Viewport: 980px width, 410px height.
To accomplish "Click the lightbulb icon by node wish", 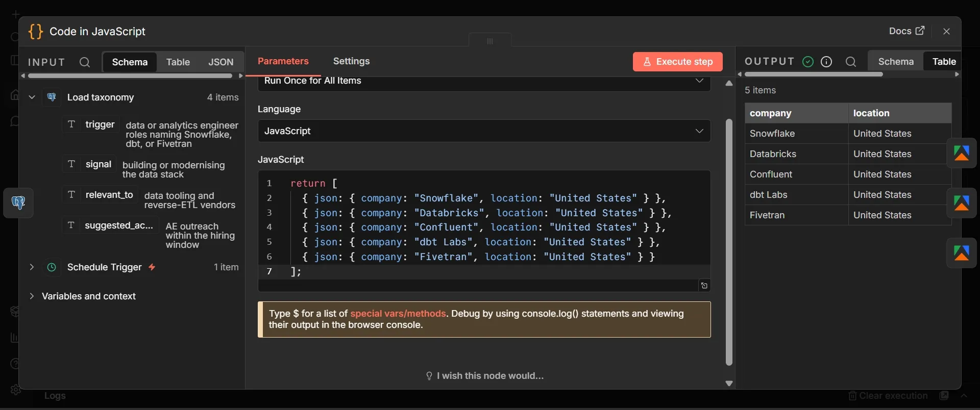I will [x=429, y=376].
